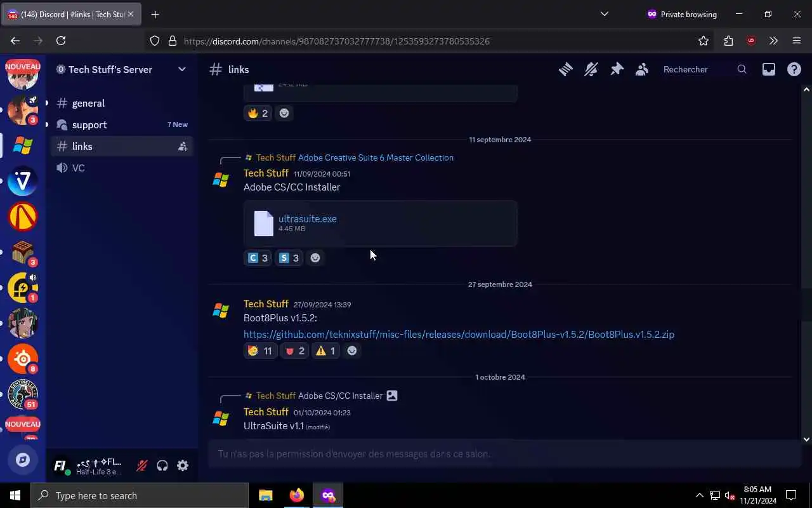Select the links channel
The image size is (812, 508).
pos(122,146)
